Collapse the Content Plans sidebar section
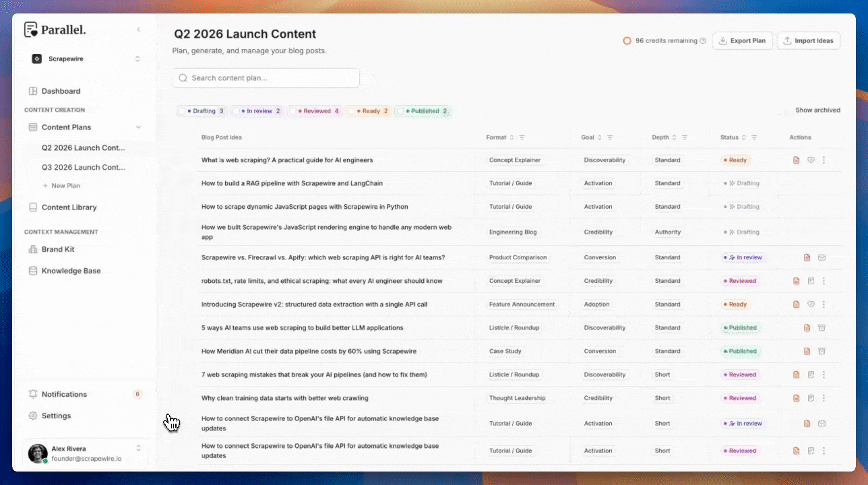The height and width of the screenshot is (485, 868). coord(138,127)
